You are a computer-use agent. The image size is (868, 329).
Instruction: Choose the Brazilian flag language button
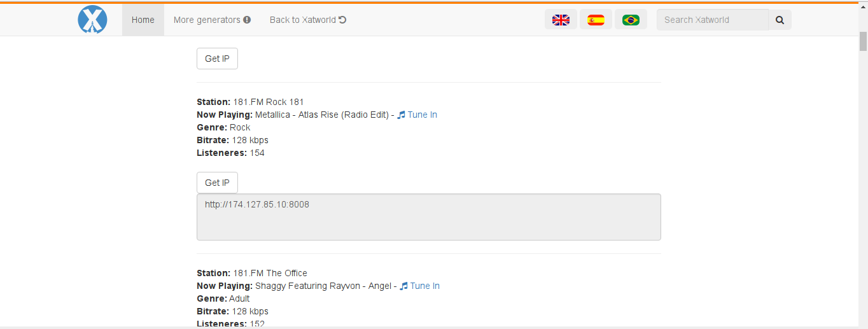click(631, 20)
